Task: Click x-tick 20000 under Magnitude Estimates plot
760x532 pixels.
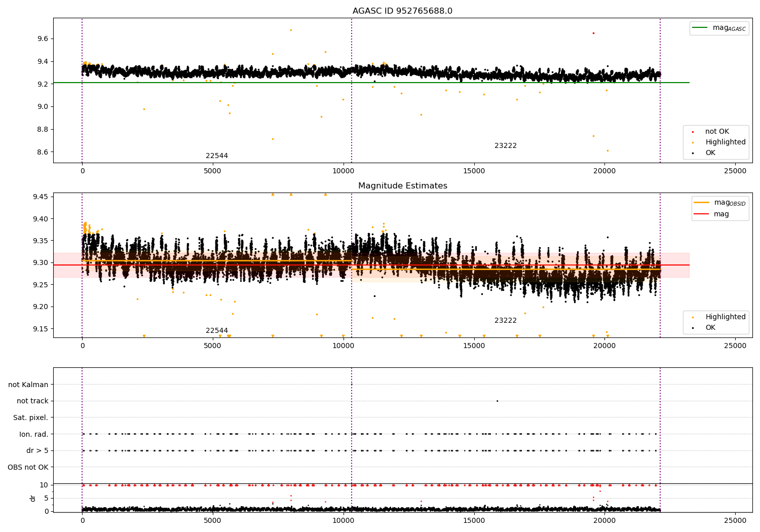Action: pyautogui.click(x=604, y=346)
